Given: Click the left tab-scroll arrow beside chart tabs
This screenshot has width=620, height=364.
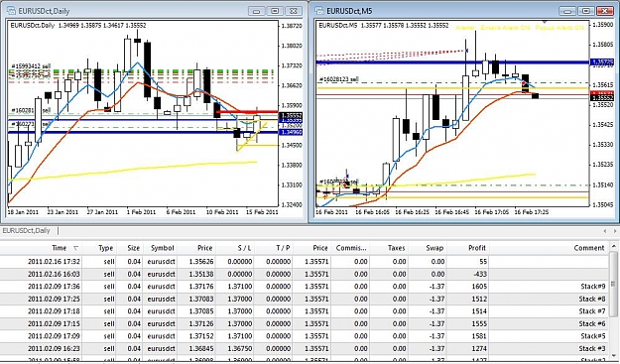Looking at the screenshot, I should pyautogui.click(x=605, y=231).
